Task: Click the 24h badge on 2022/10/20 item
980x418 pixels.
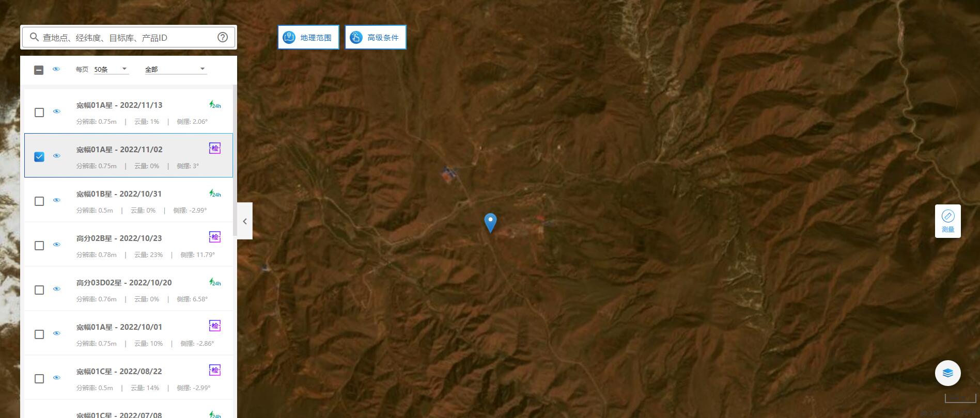Action: pyautogui.click(x=215, y=282)
